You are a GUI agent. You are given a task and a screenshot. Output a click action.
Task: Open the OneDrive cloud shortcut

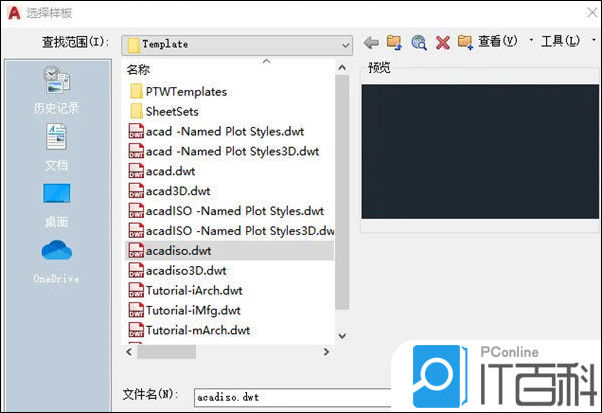[x=56, y=262]
